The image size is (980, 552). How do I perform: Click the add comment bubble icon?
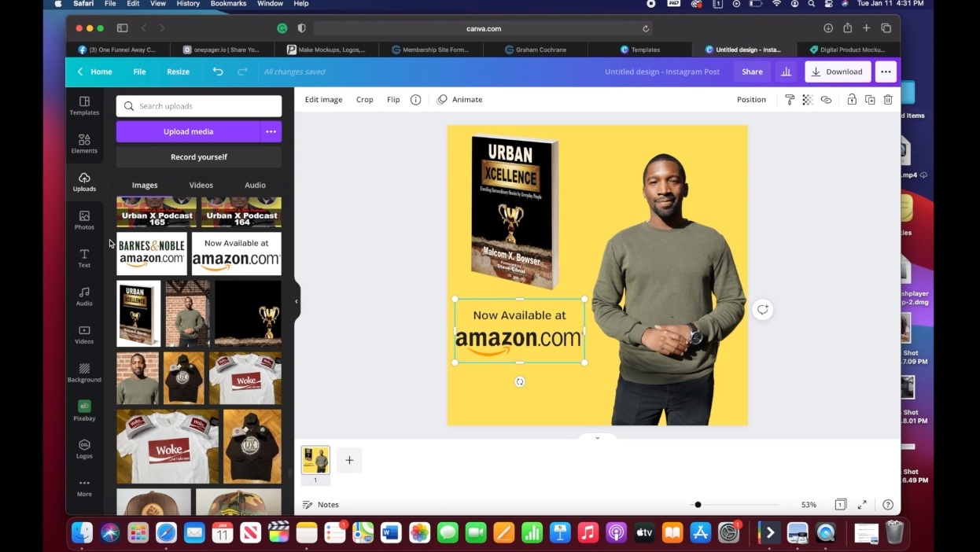pos(762,310)
